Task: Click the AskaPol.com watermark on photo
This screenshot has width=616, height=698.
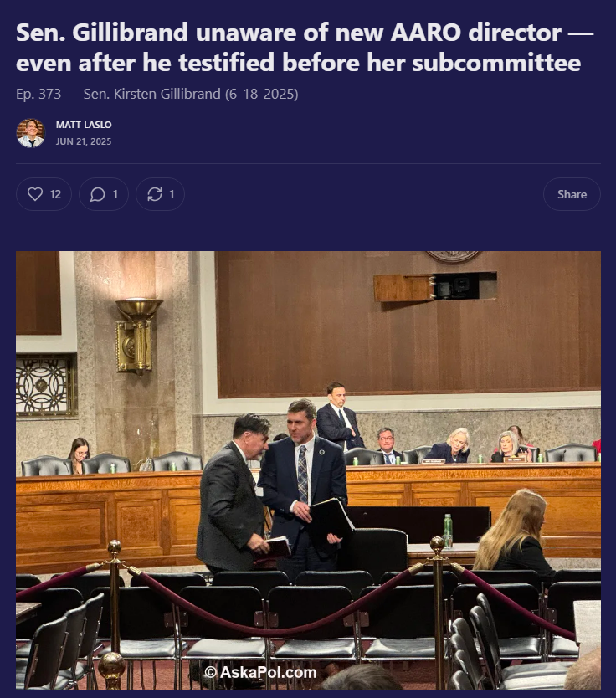Action: tap(261, 672)
